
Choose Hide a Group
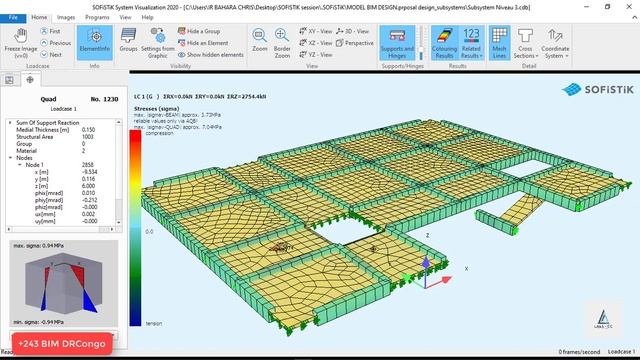click(199, 31)
